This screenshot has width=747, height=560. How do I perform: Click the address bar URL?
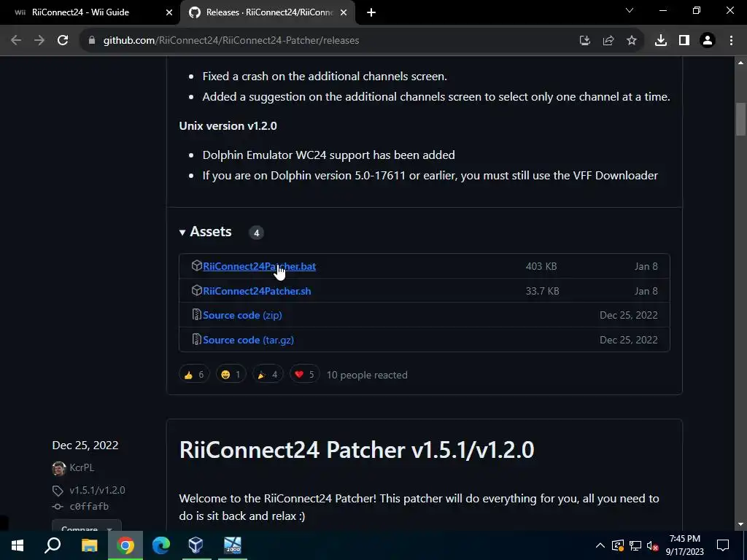click(231, 41)
